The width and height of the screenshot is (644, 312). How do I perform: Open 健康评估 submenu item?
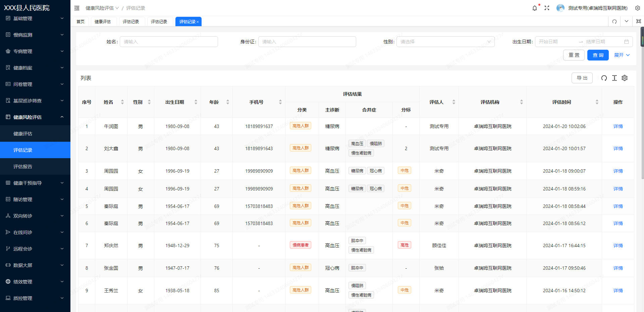[x=35, y=134]
